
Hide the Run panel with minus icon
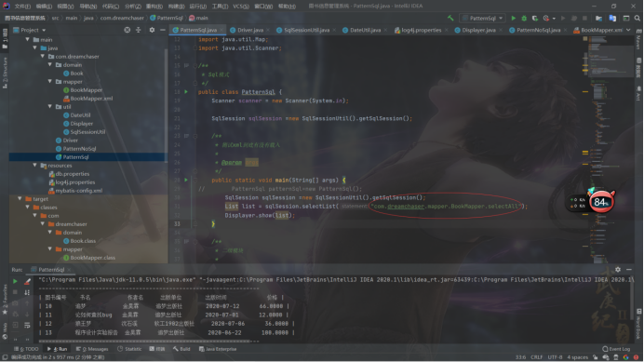point(629,270)
